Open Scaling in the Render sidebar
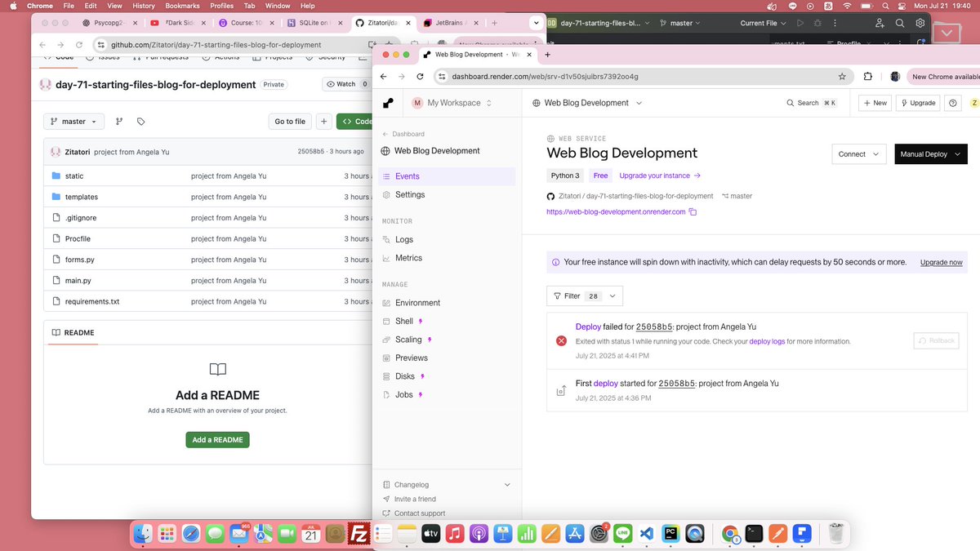980x551 pixels. [x=408, y=340]
